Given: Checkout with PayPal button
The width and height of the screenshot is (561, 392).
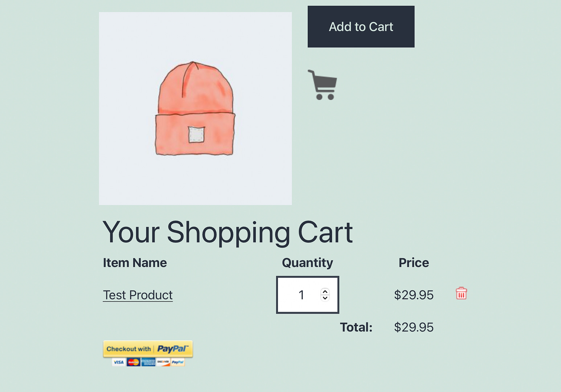Looking at the screenshot, I should click(148, 349).
